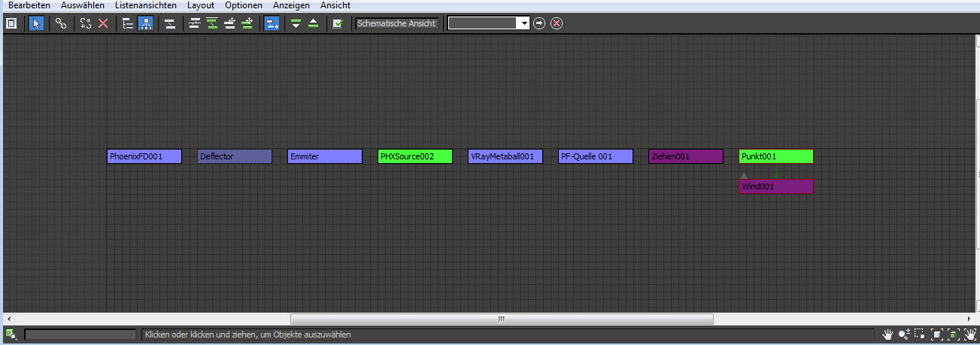Select the Emmiter node
Image resolution: width=980 pixels, height=345 pixels.
pos(325,156)
